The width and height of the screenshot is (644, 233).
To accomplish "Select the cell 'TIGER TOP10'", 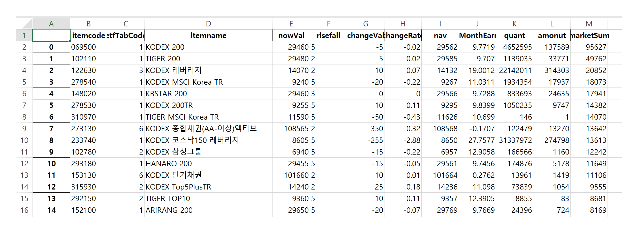I will tap(208, 199).
